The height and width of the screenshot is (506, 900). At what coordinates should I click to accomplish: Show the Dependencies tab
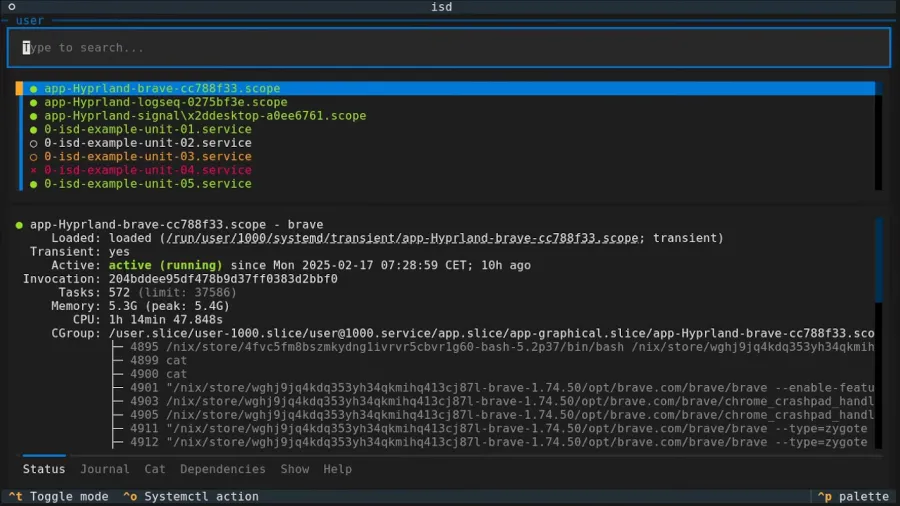(x=223, y=469)
